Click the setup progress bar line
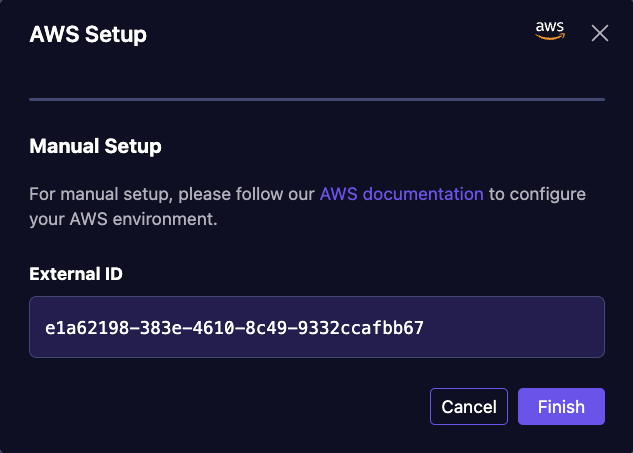 (x=317, y=99)
